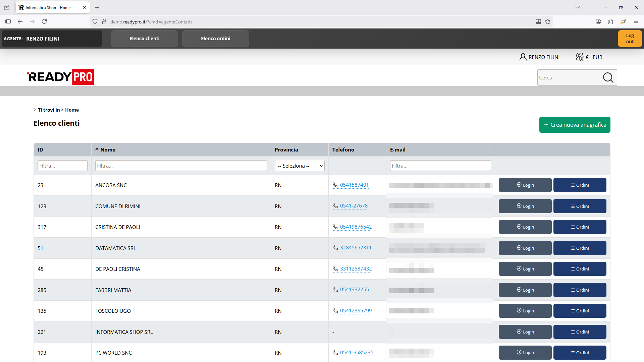Image resolution: width=644 pixels, height=362 pixels.
Task: Reload the page in browser
Action: coord(44,22)
